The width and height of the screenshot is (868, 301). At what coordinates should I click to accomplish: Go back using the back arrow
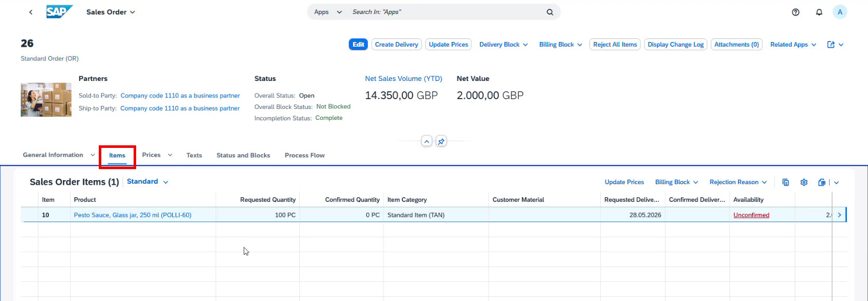pos(31,12)
